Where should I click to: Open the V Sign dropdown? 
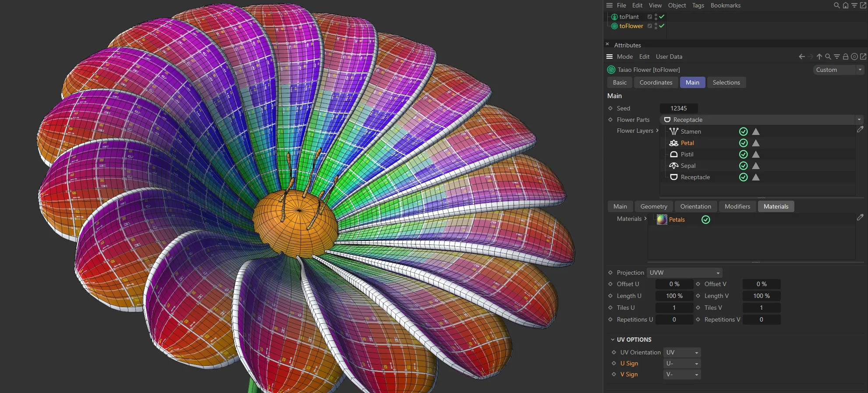pos(682,374)
